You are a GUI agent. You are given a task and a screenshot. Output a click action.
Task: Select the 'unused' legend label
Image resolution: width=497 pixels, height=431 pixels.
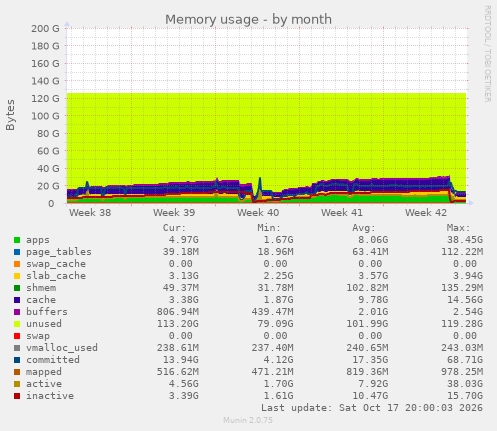point(44,324)
